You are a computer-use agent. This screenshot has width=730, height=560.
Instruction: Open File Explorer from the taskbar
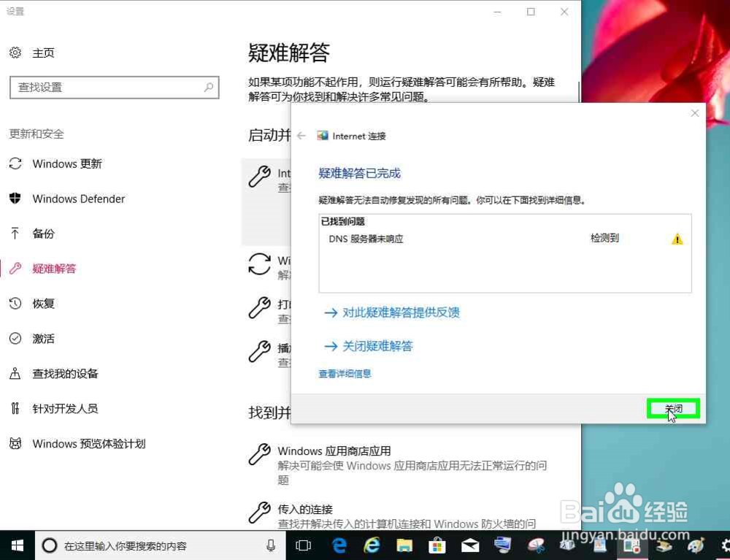click(404, 545)
